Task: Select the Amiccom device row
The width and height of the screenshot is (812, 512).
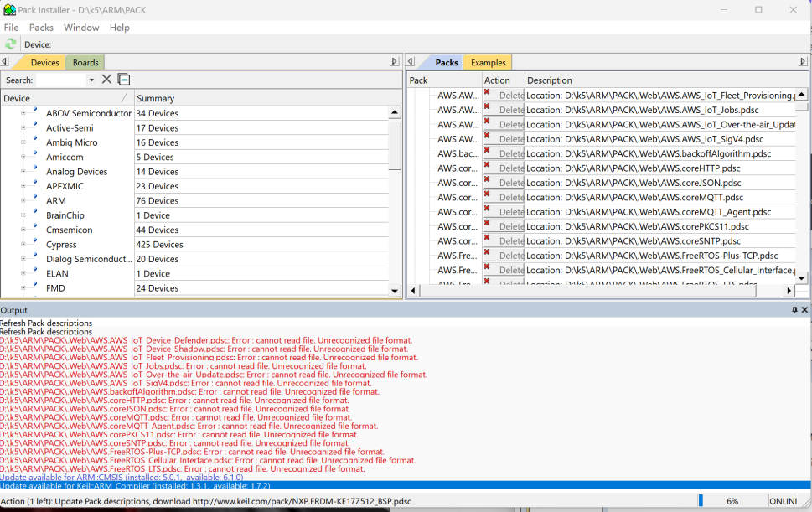Action: coord(65,157)
